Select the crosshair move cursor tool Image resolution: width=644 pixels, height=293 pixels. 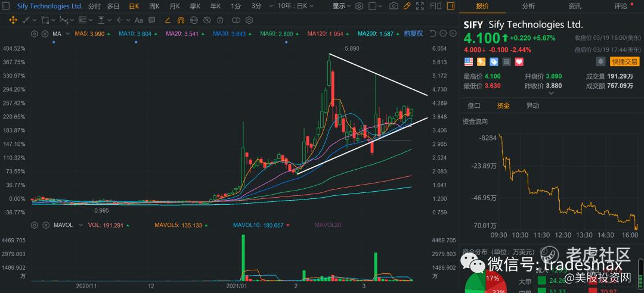pyautogui.click(x=13, y=20)
